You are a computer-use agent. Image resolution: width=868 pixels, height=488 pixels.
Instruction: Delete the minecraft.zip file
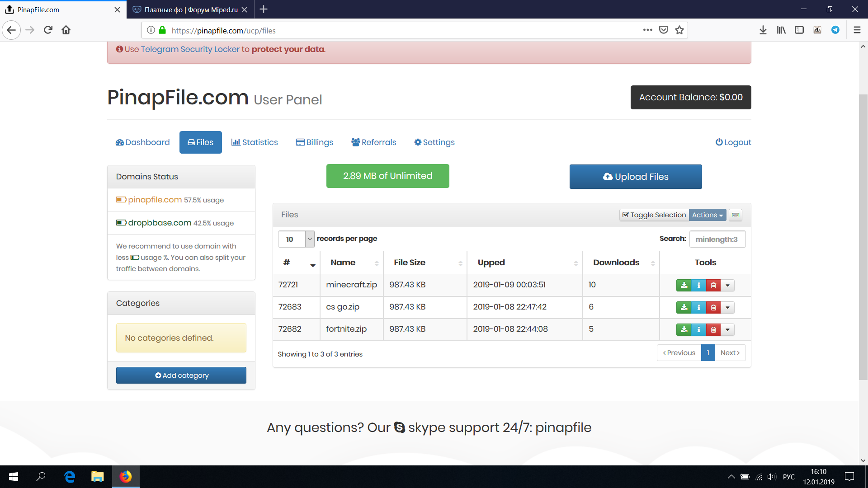click(713, 285)
